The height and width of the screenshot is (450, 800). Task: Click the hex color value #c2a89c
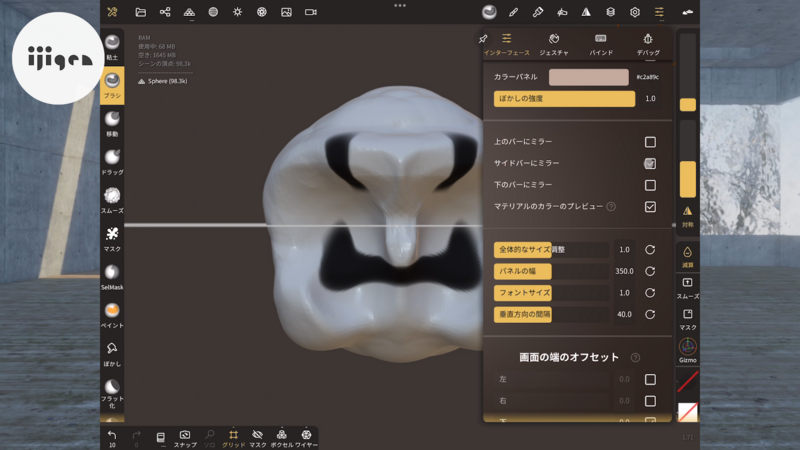point(647,77)
